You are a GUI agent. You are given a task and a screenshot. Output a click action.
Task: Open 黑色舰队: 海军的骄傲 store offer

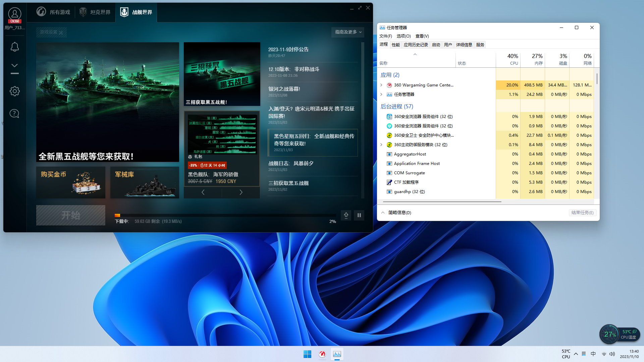click(x=222, y=149)
